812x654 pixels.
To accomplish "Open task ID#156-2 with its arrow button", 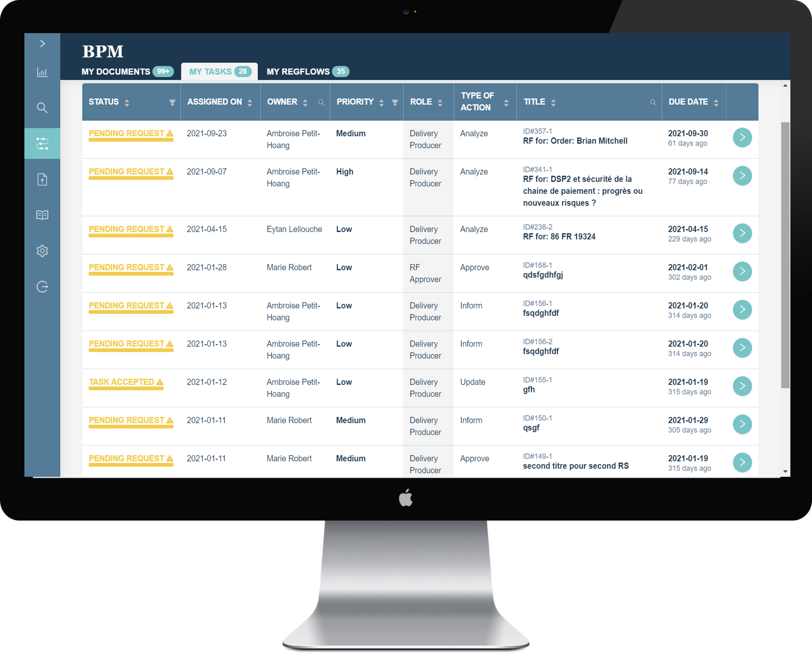I will coord(742,348).
